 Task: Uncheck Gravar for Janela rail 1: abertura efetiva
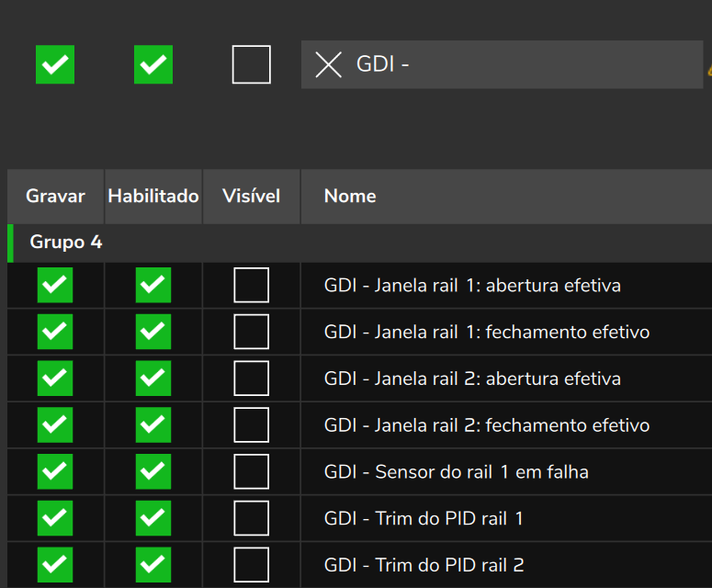pyautogui.click(x=55, y=285)
